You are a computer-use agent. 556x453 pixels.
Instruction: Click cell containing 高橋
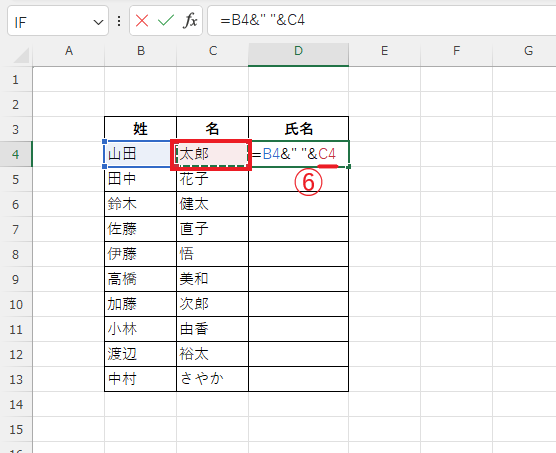click(141, 279)
